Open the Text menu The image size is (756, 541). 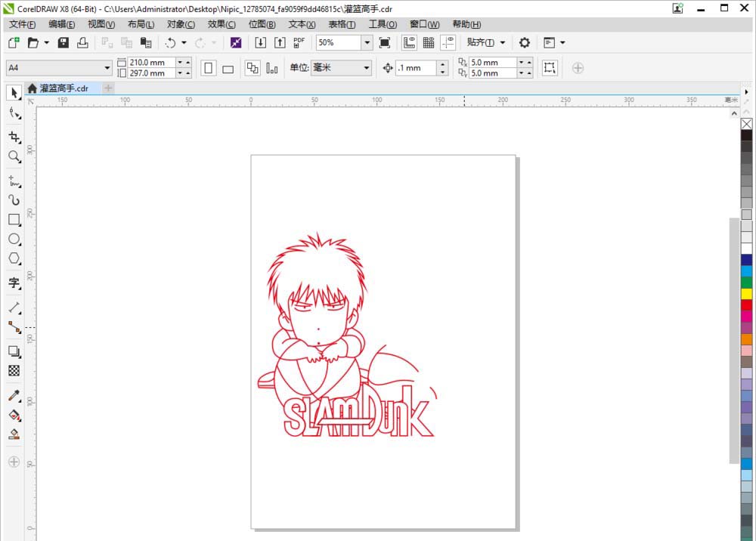(302, 25)
